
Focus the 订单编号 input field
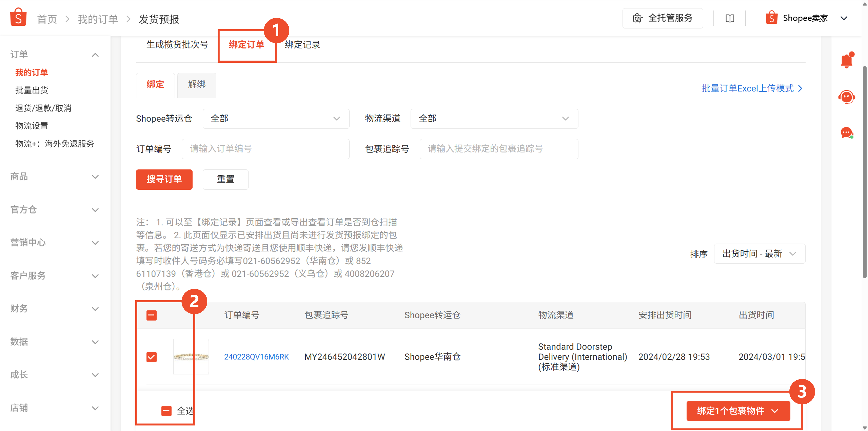(x=266, y=149)
